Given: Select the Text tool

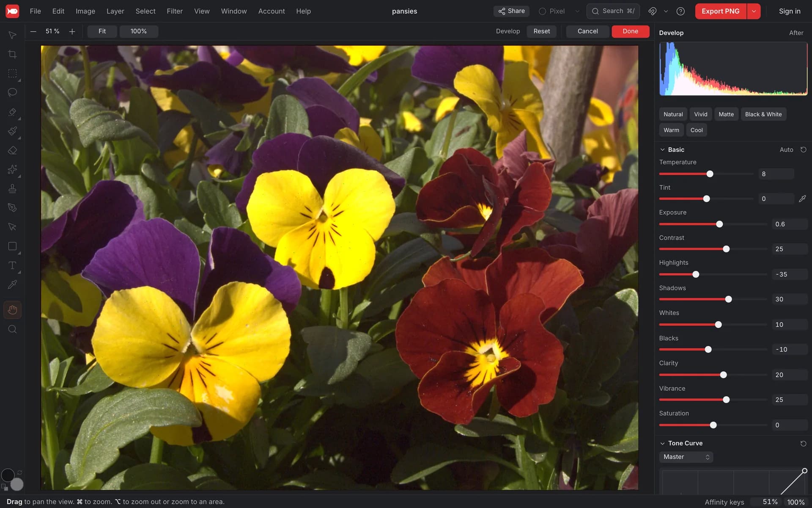Looking at the screenshot, I should pos(12,265).
